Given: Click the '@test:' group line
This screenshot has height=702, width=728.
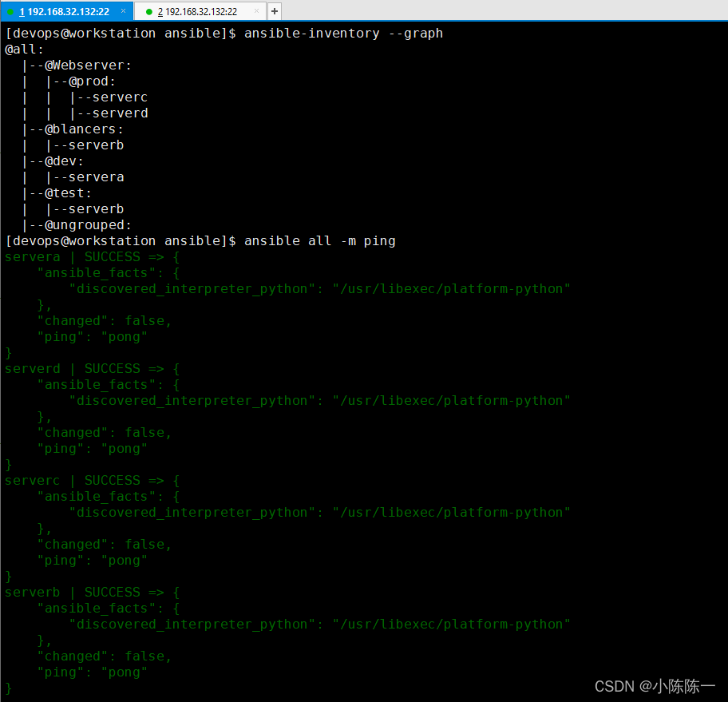Looking at the screenshot, I should click(68, 192).
